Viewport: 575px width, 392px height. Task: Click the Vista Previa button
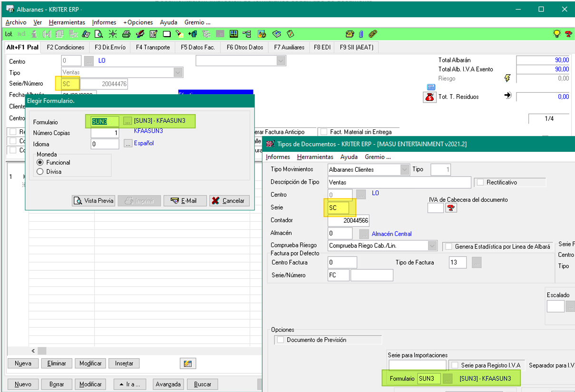[x=94, y=201]
